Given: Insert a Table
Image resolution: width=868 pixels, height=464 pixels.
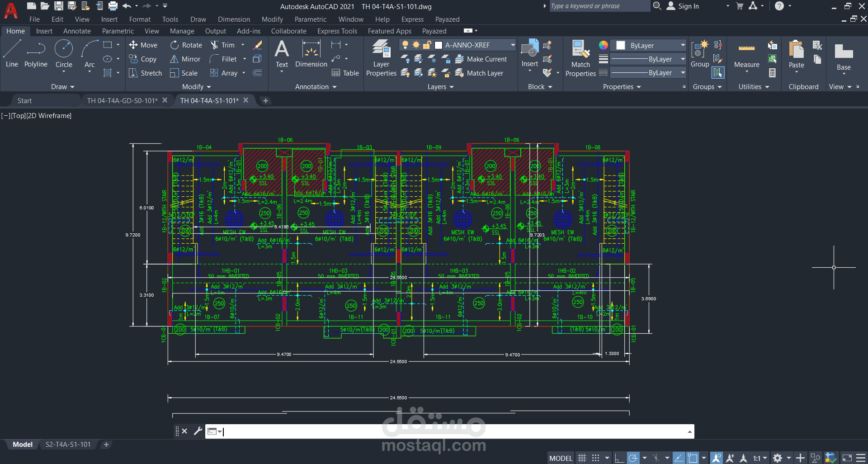Looking at the screenshot, I should [345, 73].
